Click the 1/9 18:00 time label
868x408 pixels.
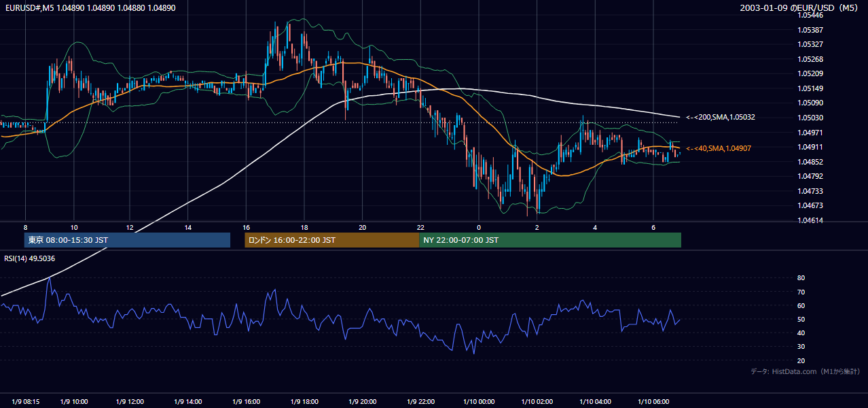click(304, 402)
